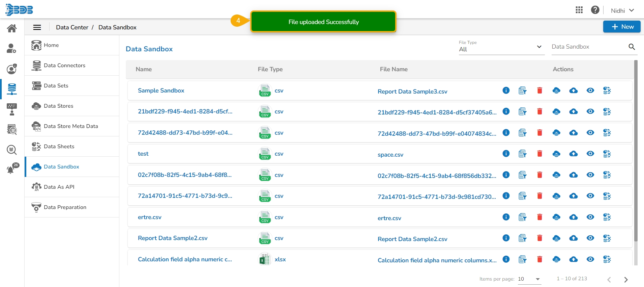Open the notifications bell with 26 badge
Viewport: 644px width, 287px height.
(x=12, y=169)
